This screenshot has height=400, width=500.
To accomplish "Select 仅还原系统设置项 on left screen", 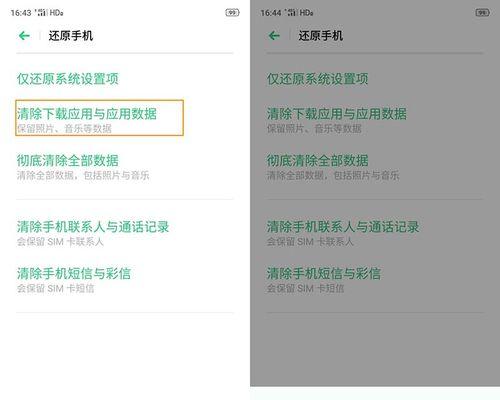I will (x=68, y=79).
